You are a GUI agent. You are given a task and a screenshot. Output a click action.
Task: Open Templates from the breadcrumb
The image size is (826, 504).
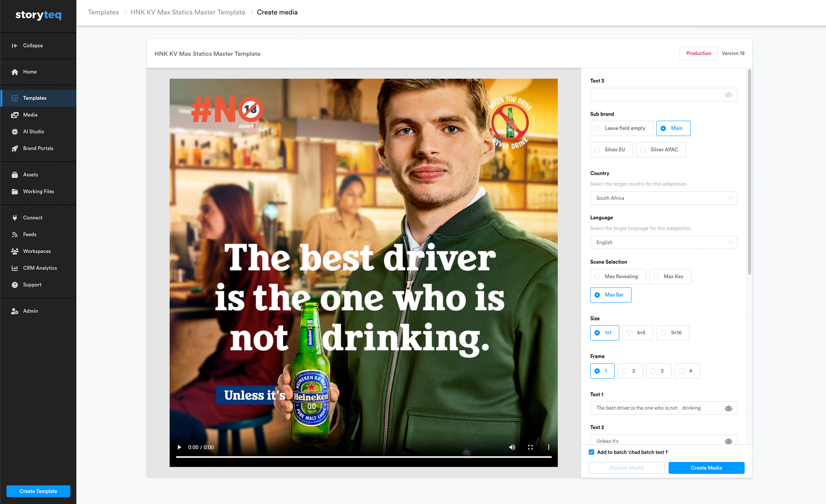(x=103, y=12)
